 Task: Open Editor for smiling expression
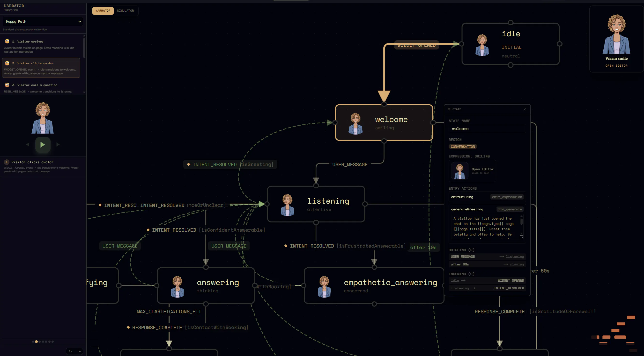[472, 171]
